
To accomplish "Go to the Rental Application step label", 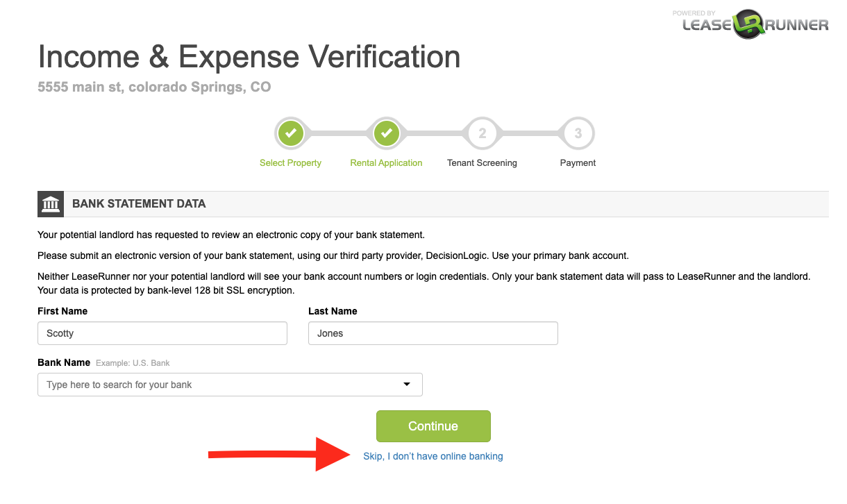I will coord(386,163).
